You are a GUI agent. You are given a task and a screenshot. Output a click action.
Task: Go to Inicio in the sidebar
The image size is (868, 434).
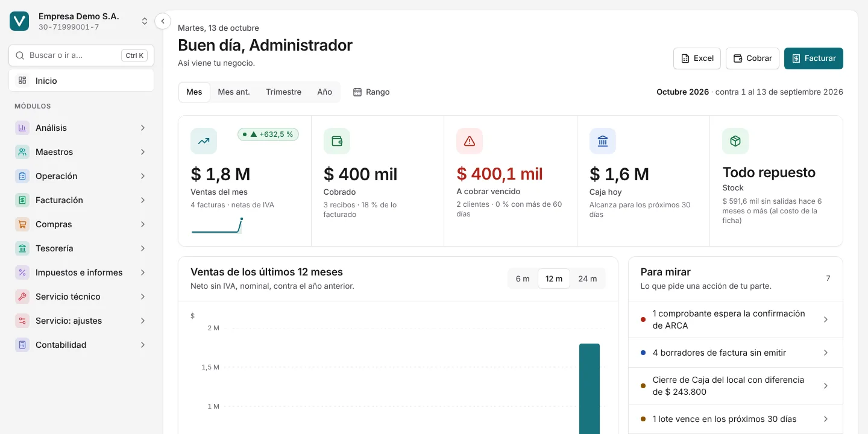point(81,81)
